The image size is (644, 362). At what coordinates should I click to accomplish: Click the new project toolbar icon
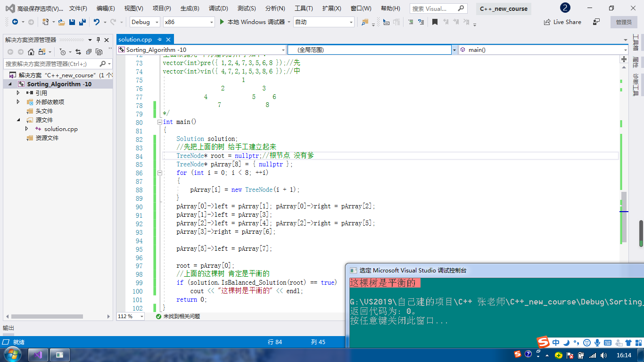46,22
